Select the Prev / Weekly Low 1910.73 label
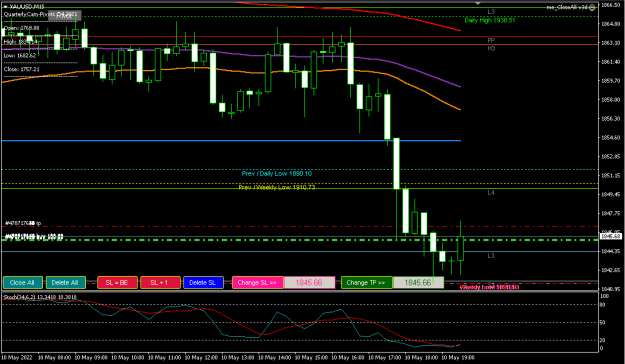The width and height of the screenshot is (625, 364). click(x=277, y=187)
